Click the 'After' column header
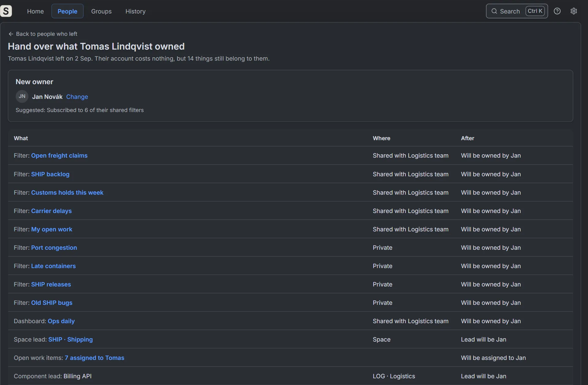The width and height of the screenshot is (588, 385). (x=467, y=138)
